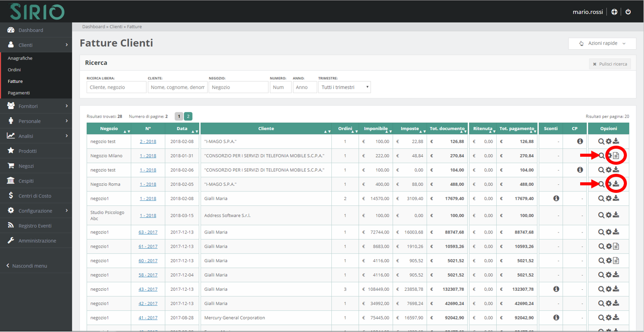Open gear settings for invoice 43 - 2017
The height and width of the screenshot is (332, 644).
pyautogui.click(x=608, y=289)
